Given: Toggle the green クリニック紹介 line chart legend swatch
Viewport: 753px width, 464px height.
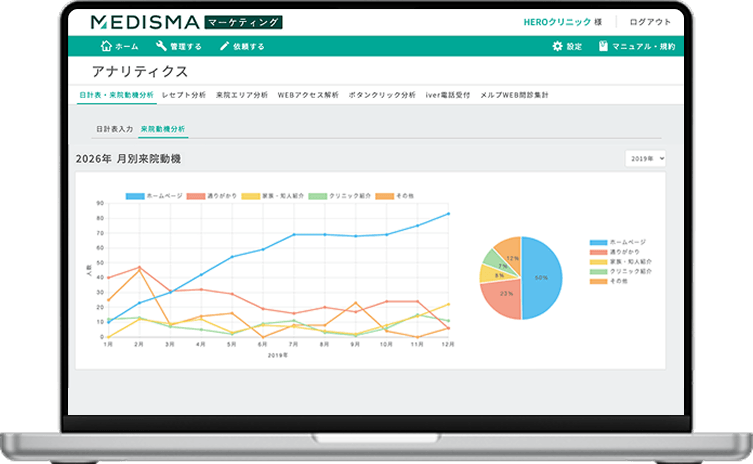Looking at the screenshot, I should pyautogui.click(x=317, y=196).
